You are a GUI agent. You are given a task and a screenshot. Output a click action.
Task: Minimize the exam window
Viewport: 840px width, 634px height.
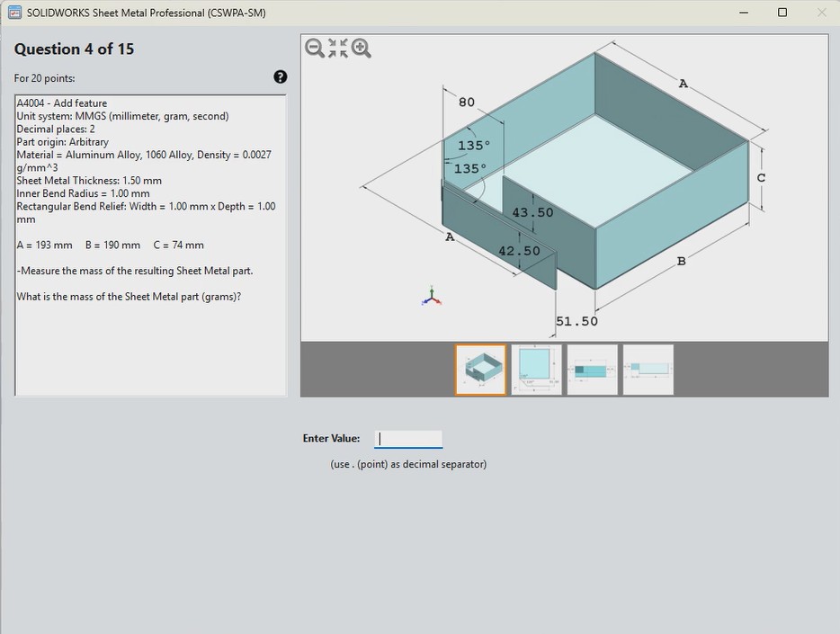pyautogui.click(x=744, y=13)
